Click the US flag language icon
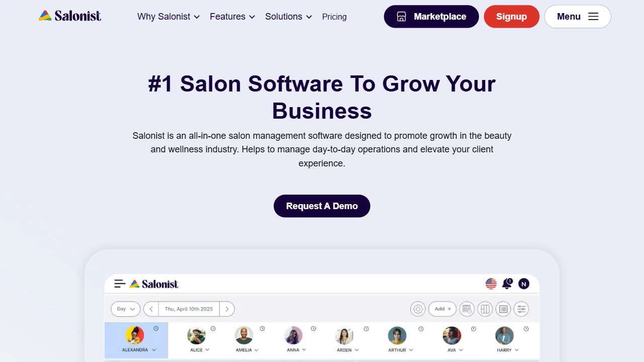 491,284
